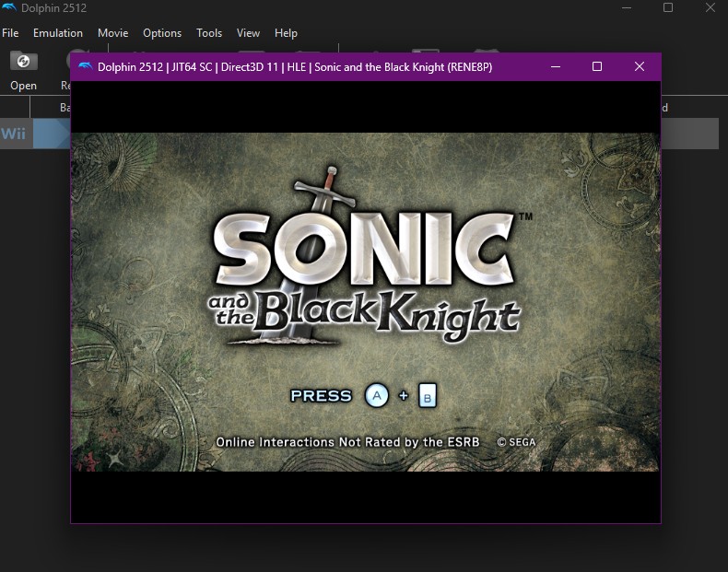The image size is (728, 572).
Task: Expand the Options menu
Action: pos(162,33)
